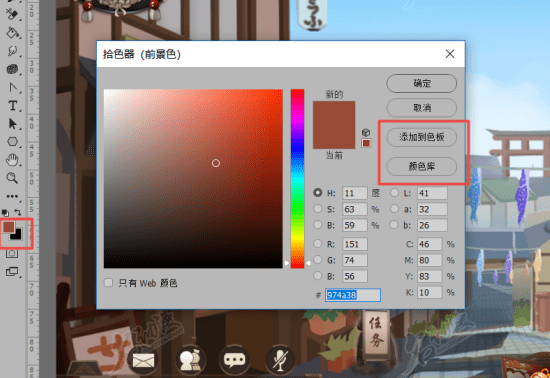Viewport: 550px width, 378px height.
Task: Click the 添加到色板 button
Action: click(422, 137)
